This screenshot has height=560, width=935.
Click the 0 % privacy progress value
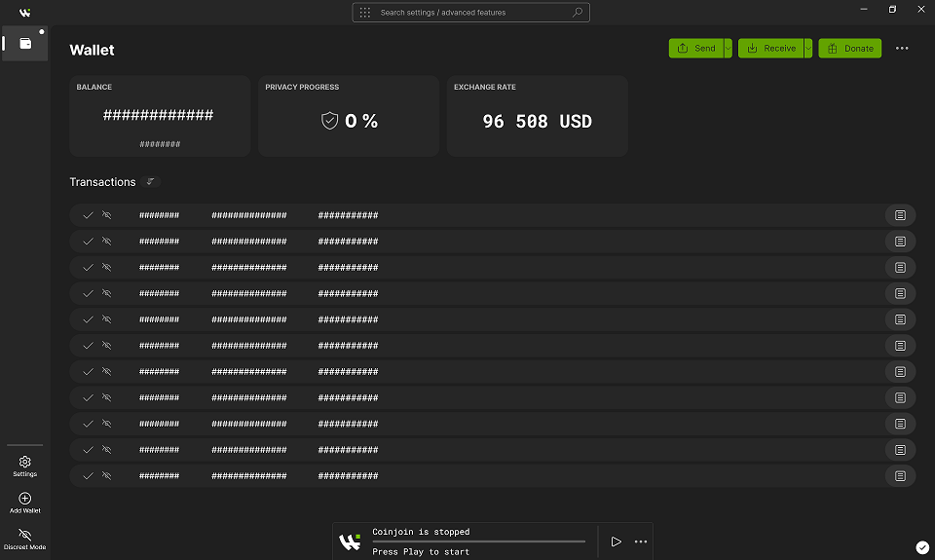(x=361, y=121)
